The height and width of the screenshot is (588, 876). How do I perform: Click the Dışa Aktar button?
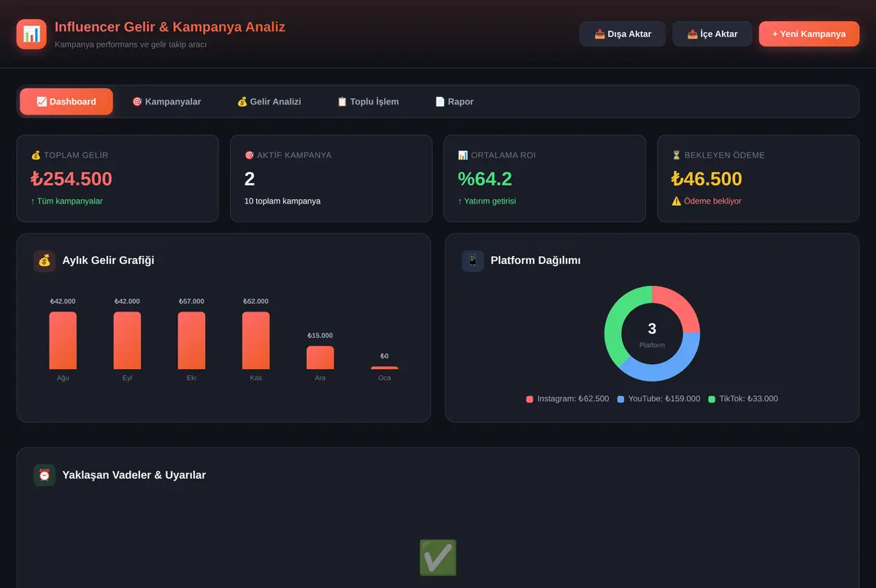click(623, 34)
